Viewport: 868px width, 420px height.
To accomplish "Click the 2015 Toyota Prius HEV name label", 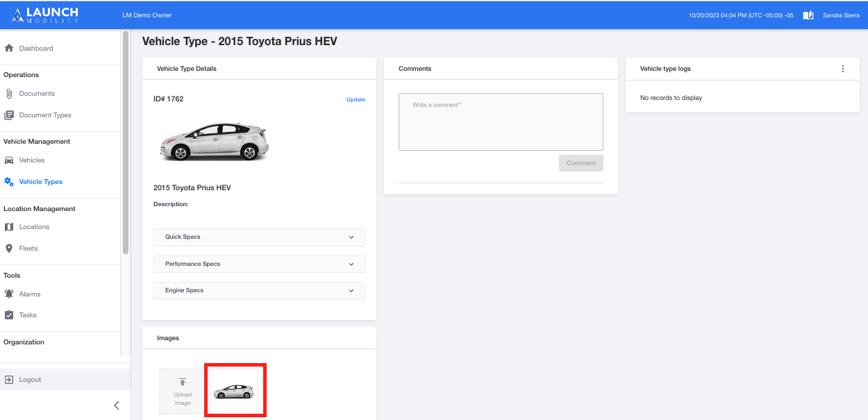I will [x=192, y=188].
